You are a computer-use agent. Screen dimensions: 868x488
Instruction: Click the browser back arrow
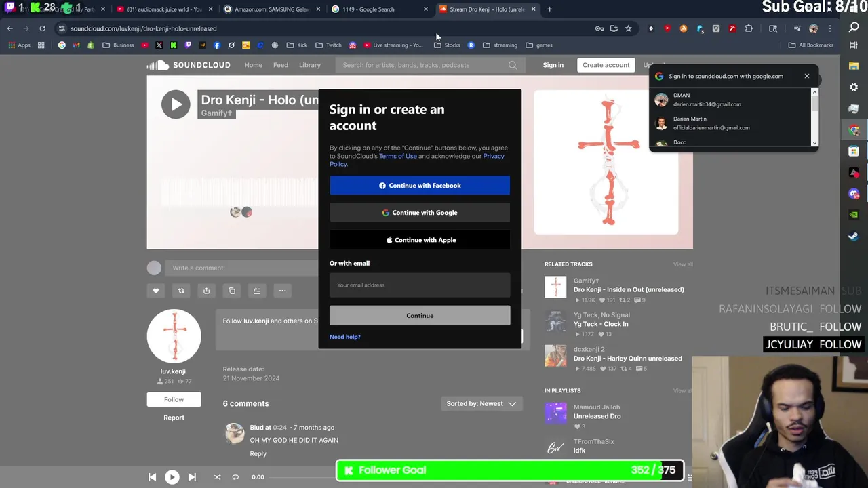click(10, 28)
